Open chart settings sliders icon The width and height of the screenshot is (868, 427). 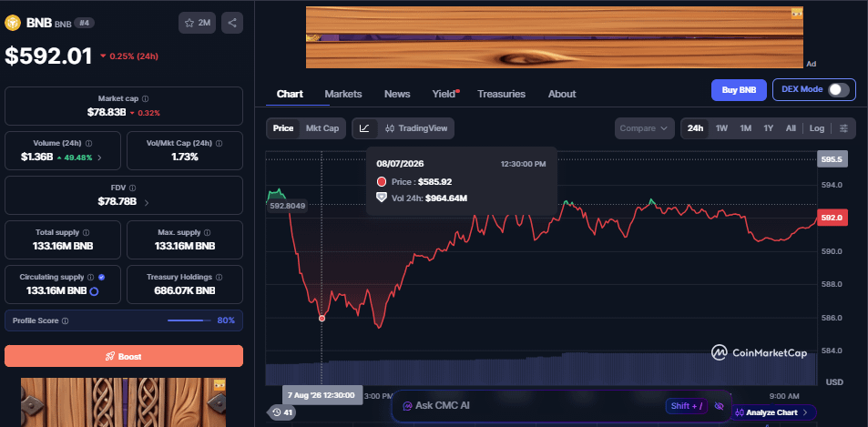coord(843,128)
